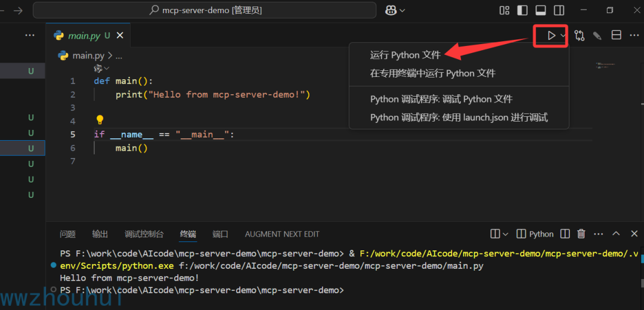Toggle the primary side bar visibility

click(522, 10)
